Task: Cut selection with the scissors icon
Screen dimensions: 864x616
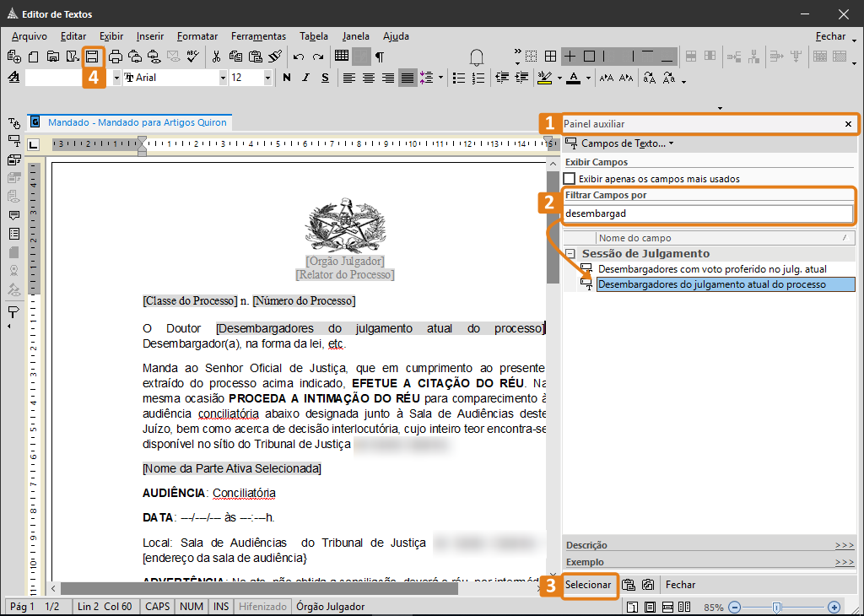Action: pyautogui.click(x=216, y=57)
